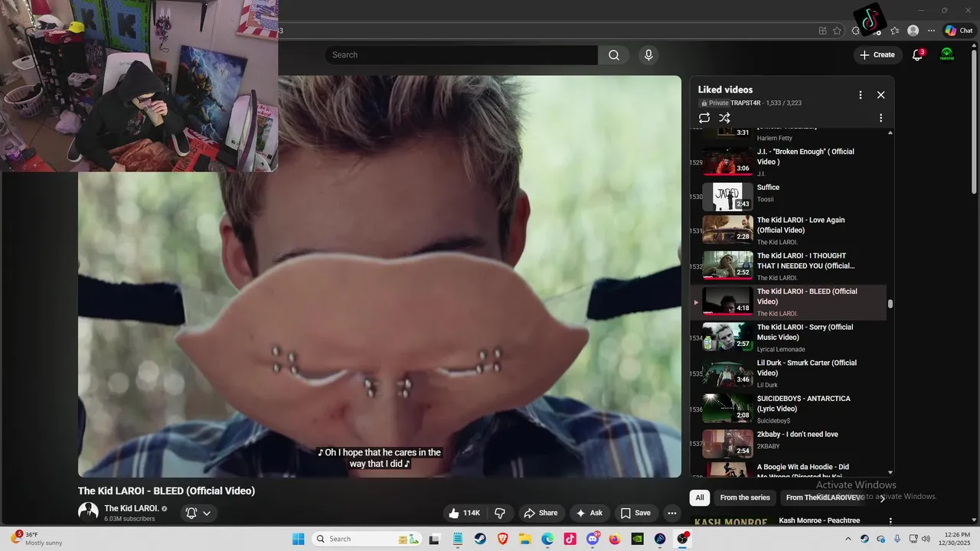Viewport: 980px width, 551px height.
Task: Play Suffice by Toosii from the playlist
Action: click(x=789, y=197)
